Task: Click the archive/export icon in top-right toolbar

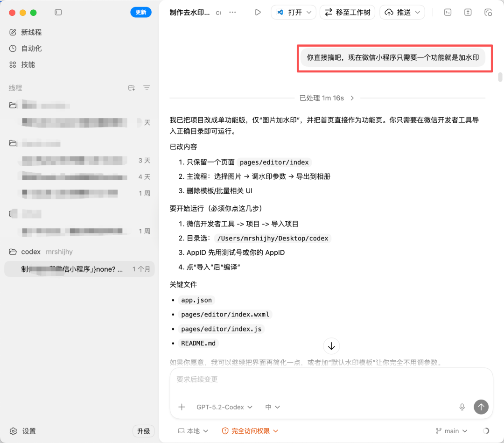Action: (468, 12)
